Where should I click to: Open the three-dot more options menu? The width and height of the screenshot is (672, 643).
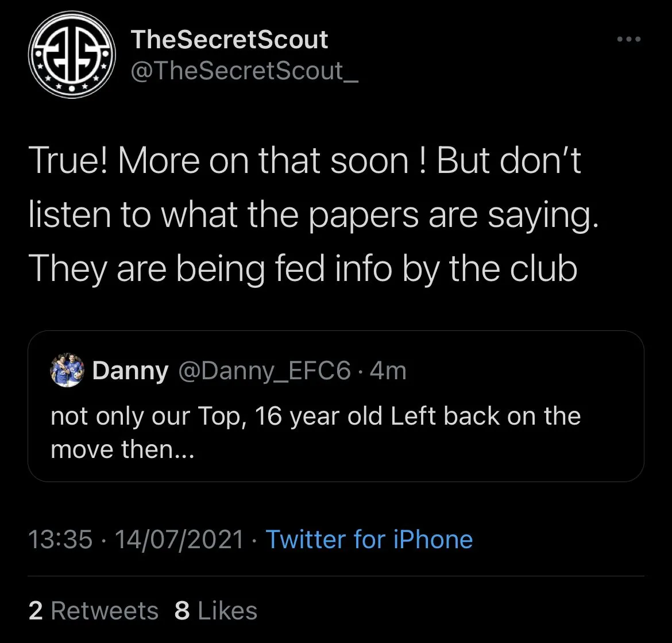629,39
